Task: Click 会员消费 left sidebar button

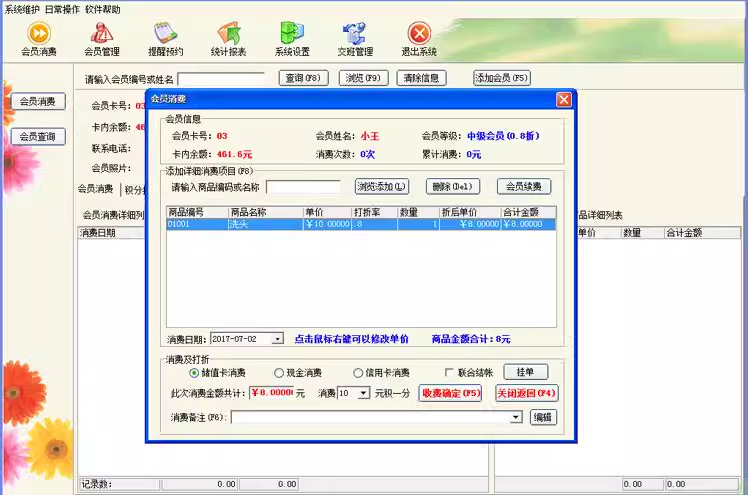Action: [x=38, y=102]
